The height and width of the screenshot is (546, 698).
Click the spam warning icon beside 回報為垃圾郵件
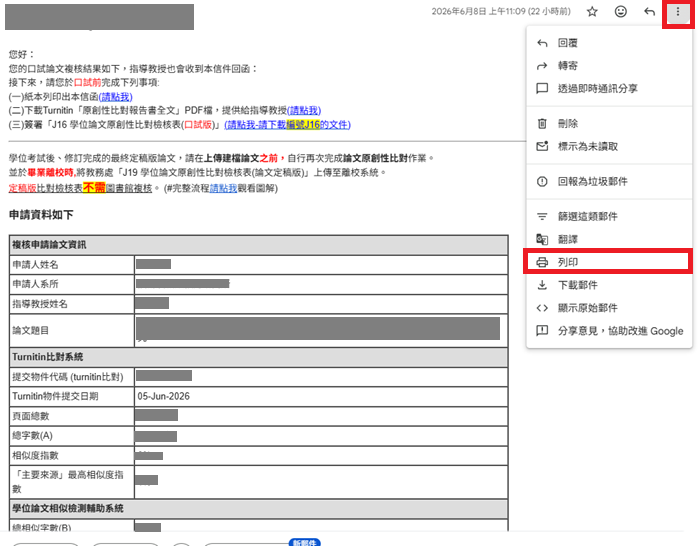(542, 182)
